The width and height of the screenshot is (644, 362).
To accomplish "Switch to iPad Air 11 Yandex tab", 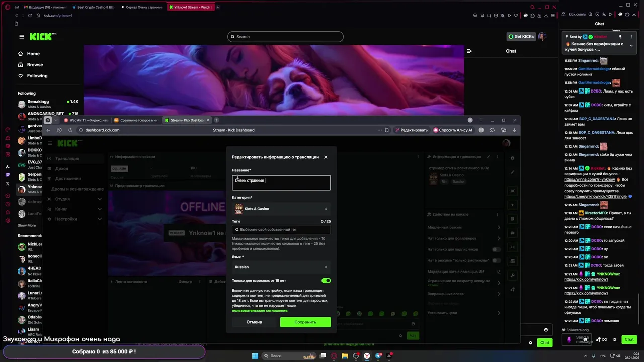I will click(86, 120).
